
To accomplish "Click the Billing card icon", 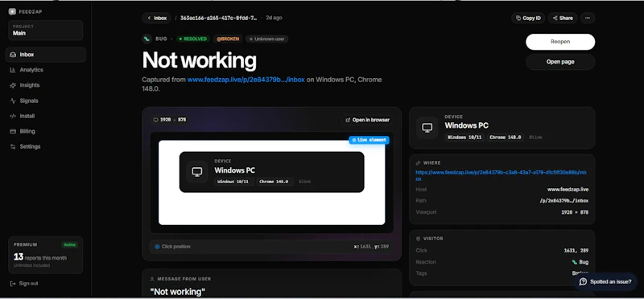I will 13,131.
